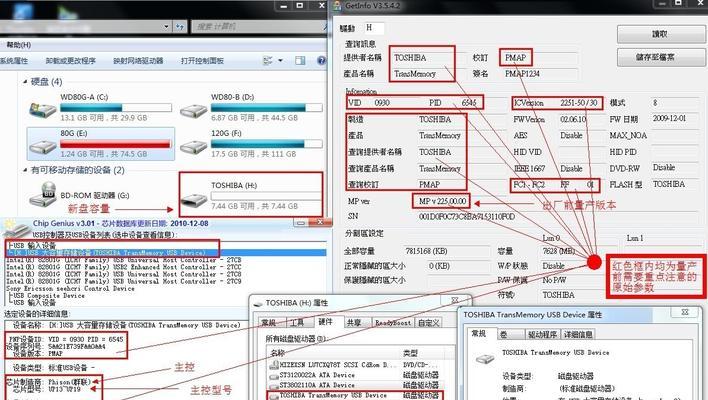The width and height of the screenshot is (708, 400).
Task: Click 映射网络驱动器 in Explorer toolbar
Action: click(x=138, y=60)
